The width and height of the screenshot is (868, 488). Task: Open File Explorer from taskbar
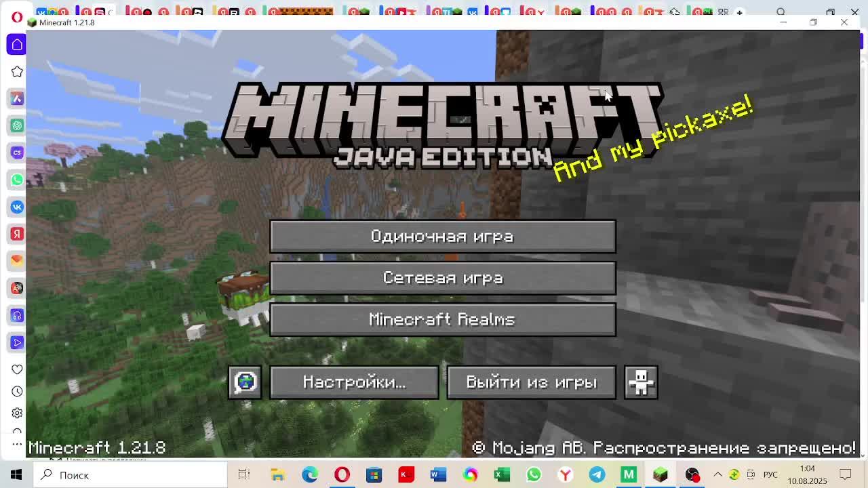point(277,475)
